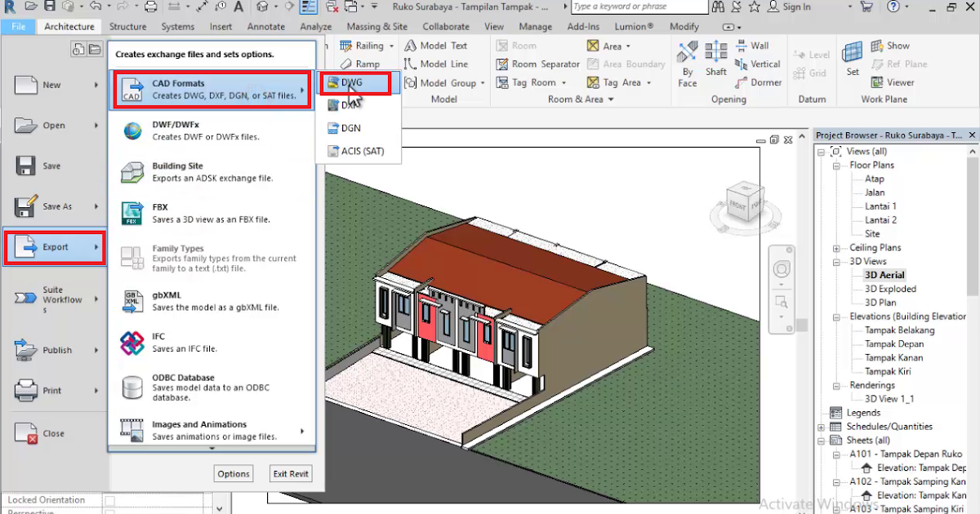Screen dimensions: 980x514
Task: Select the Model Line tool
Action: pos(435,64)
